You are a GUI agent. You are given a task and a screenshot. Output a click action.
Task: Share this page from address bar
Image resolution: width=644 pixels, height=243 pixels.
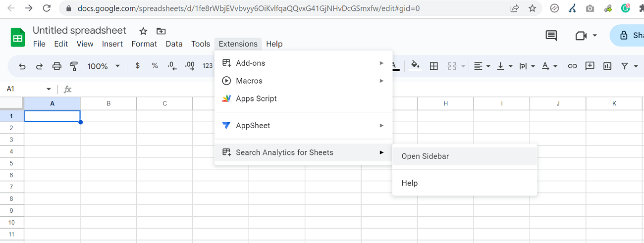[515, 8]
